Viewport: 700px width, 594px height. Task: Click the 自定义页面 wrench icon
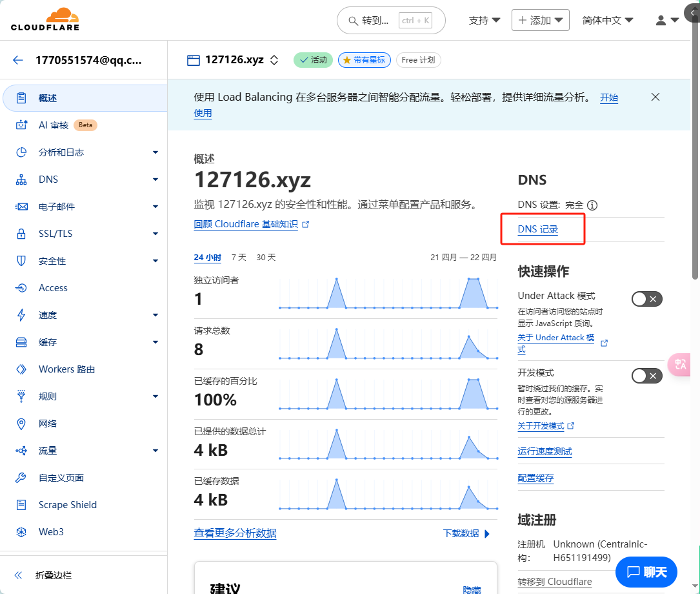click(21, 478)
